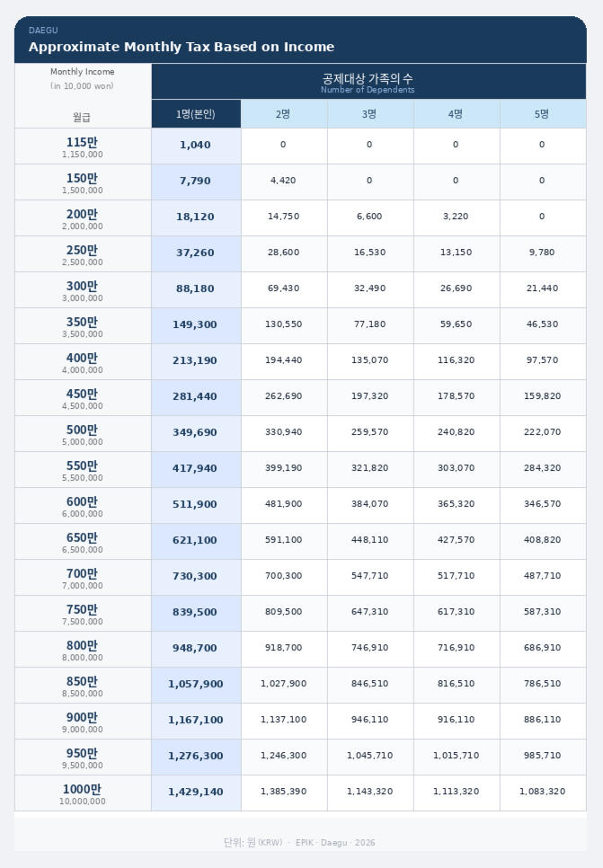Click the Approximate Monthly Tax title

(182, 47)
